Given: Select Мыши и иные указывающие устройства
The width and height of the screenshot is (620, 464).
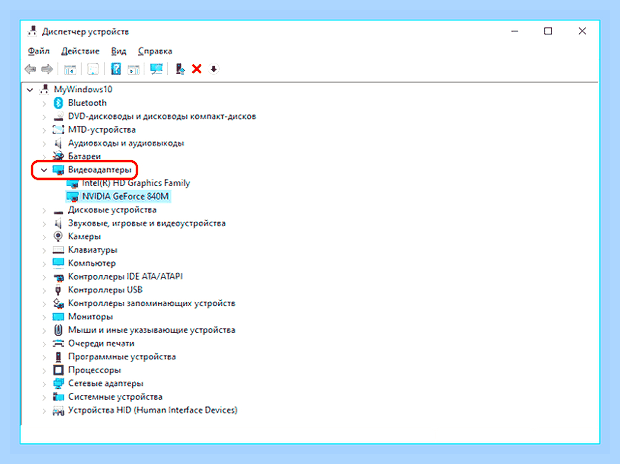Looking at the screenshot, I should click(151, 330).
